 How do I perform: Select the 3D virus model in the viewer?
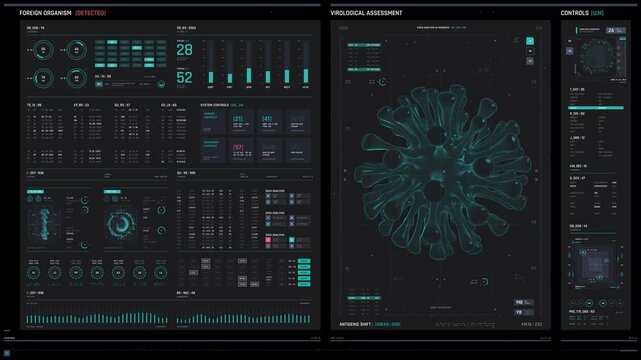click(x=442, y=172)
